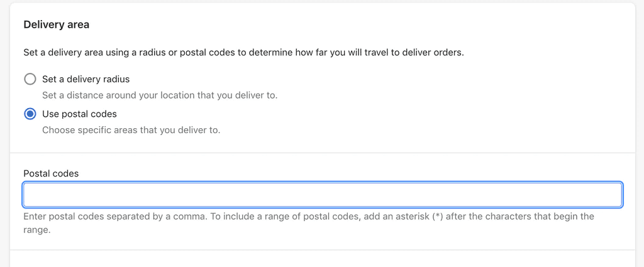Click the "Set a delivery radius" label text
Screen dimensions: 644x267
(x=86, y=79)
